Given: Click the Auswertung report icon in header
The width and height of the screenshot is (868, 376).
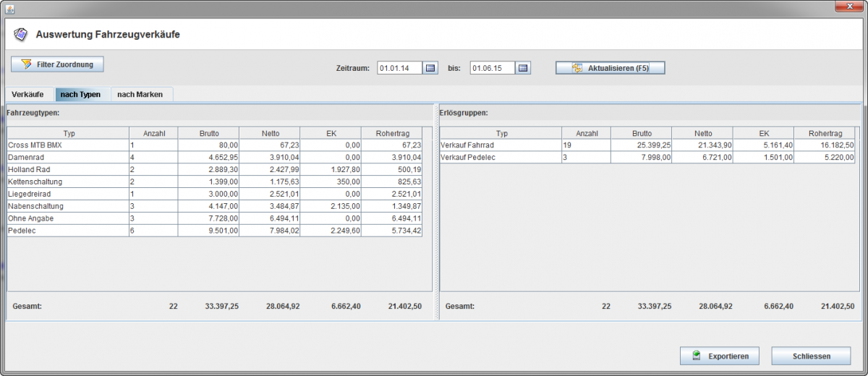Looking at the screenshot, I should click(x=21, y=34).
